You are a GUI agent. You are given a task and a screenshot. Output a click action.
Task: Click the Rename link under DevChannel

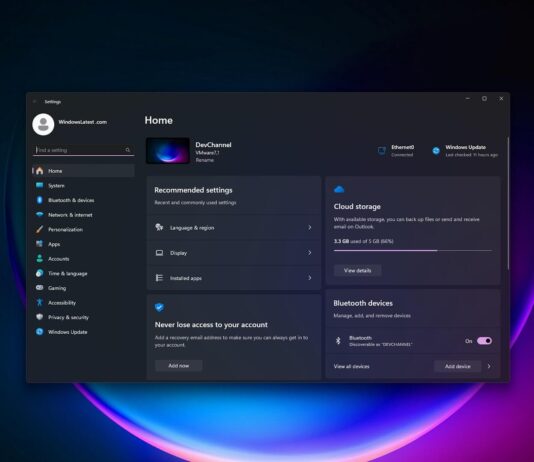pos(205,160)
